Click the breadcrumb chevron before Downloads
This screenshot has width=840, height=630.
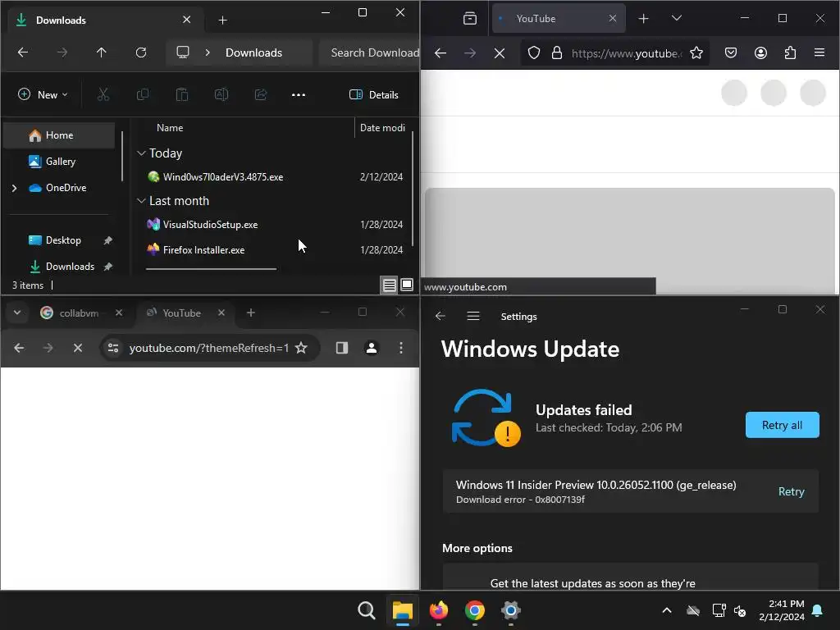pos(208,52)
